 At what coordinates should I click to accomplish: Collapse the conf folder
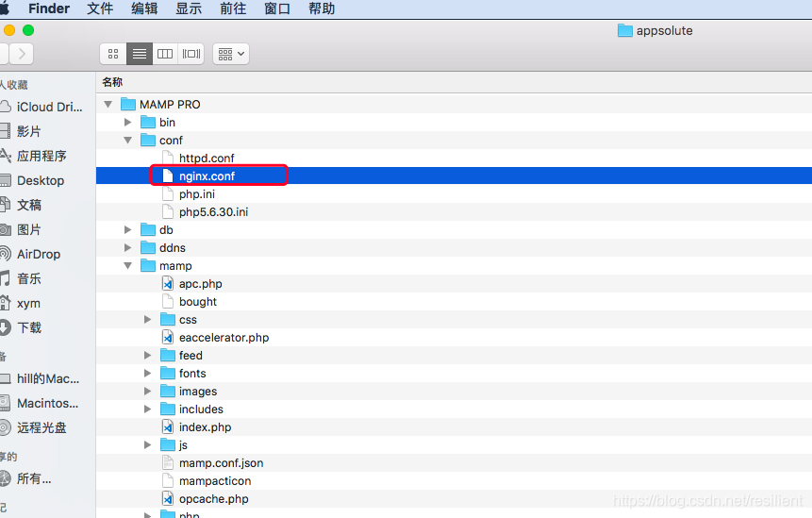click(x=128, y=141)
